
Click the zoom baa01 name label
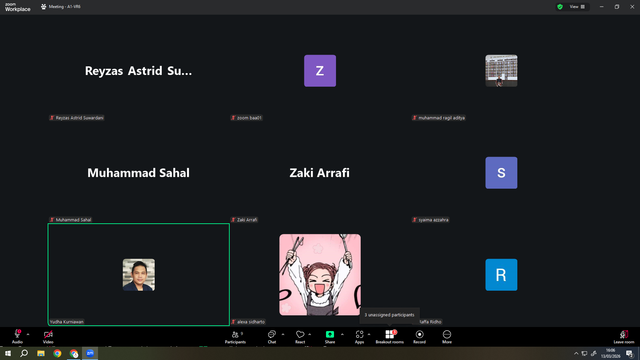point(247,118)
